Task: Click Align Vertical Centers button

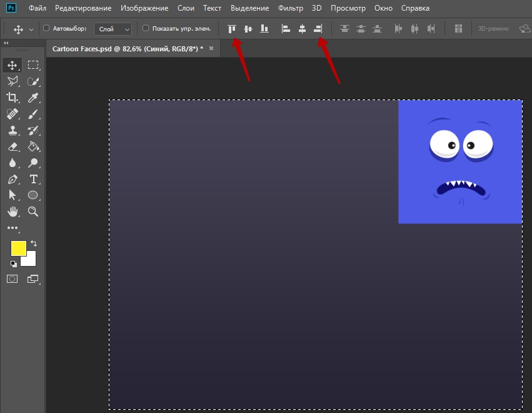Action: tap(248, 29)
